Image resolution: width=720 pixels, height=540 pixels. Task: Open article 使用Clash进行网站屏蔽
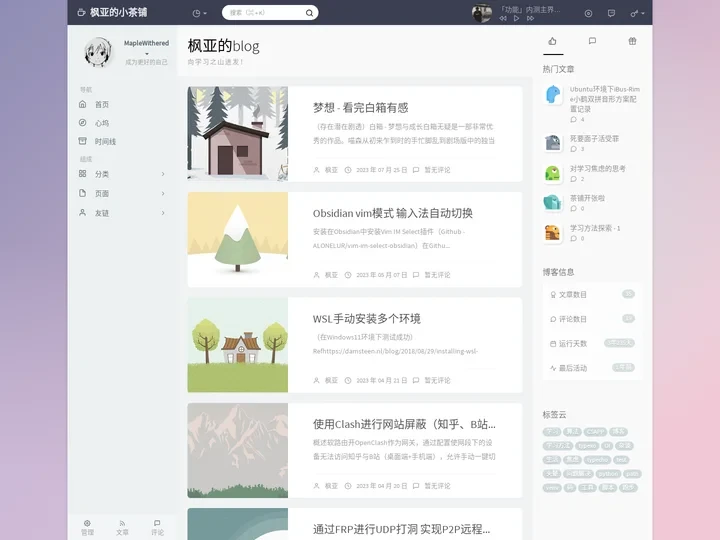tap(404, 424)
